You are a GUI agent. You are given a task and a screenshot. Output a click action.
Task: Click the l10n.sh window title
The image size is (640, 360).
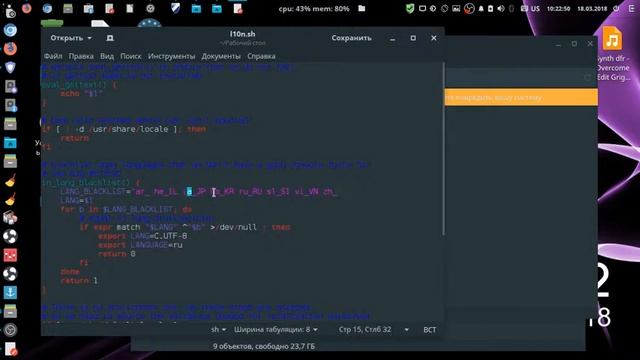[242, 34]
